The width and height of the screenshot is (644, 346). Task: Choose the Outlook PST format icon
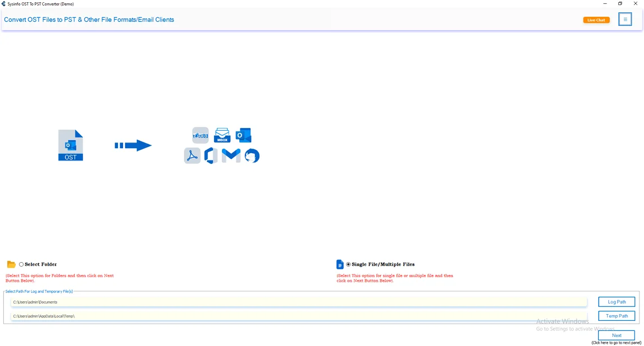pos(243,135)
